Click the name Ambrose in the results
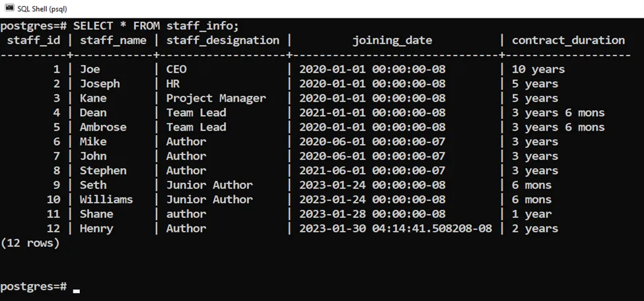Screen dimensions: 644x301 (x=103, y=127)
